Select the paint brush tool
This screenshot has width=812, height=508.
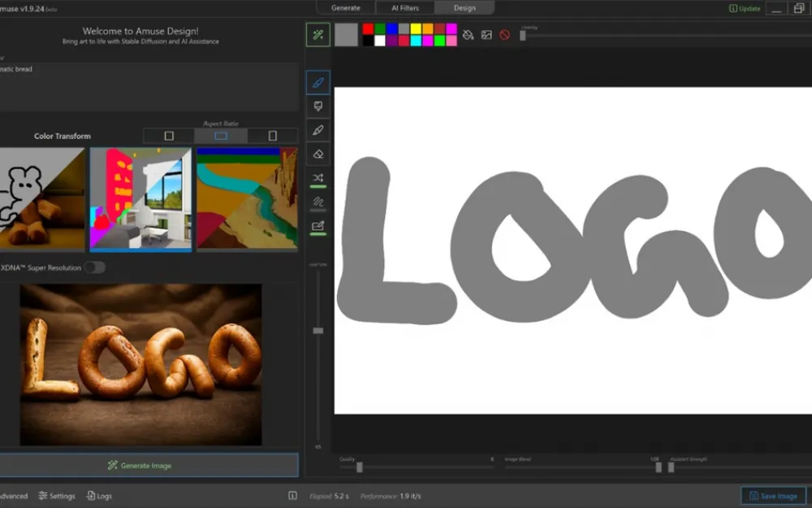(318, 82)
